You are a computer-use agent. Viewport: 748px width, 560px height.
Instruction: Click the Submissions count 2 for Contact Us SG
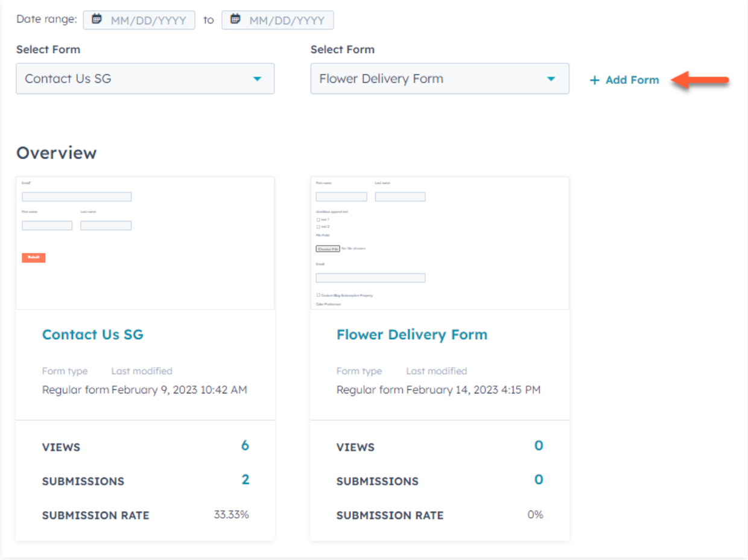point(245,480)
